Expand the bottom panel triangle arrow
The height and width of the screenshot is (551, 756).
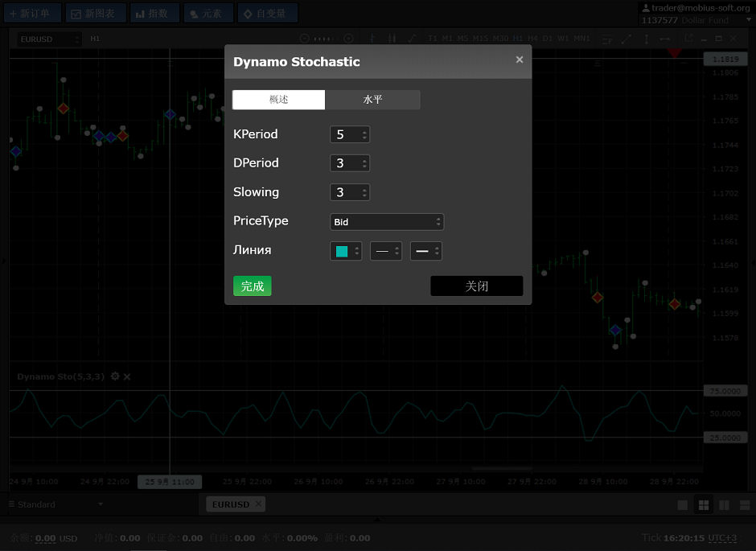(377, 519)
